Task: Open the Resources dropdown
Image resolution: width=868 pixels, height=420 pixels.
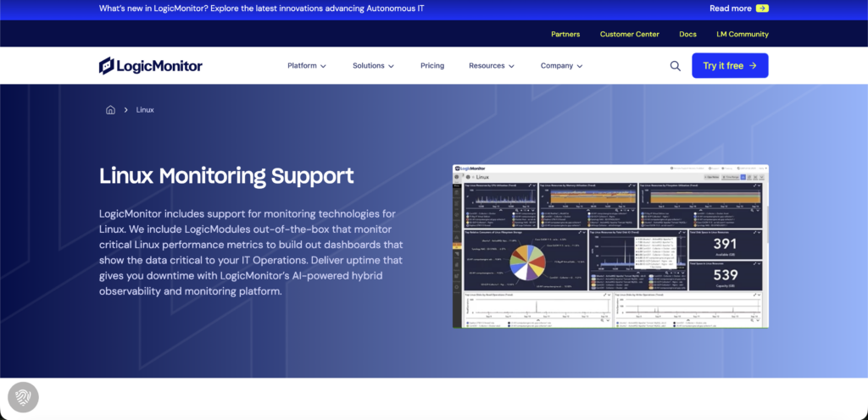Action: pyautogui.click(x=492, y=66)
